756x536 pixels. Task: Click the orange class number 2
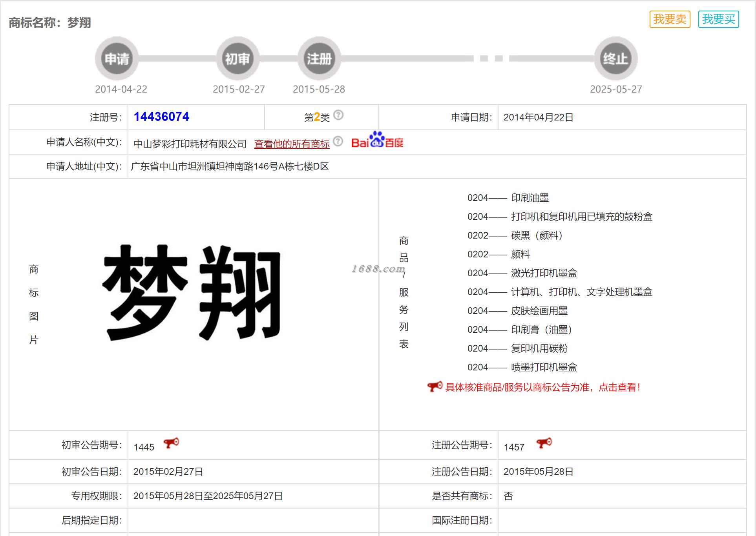[x=317, y=117]
